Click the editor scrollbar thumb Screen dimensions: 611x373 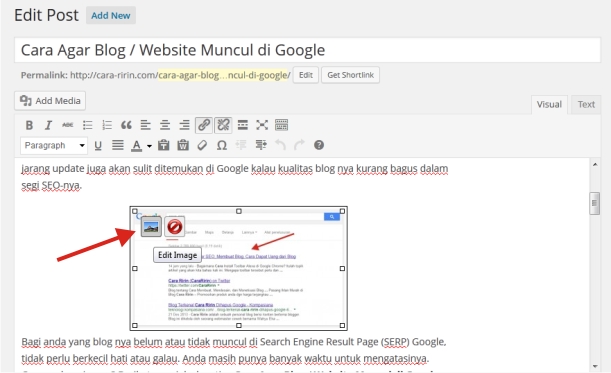[594, 203]
